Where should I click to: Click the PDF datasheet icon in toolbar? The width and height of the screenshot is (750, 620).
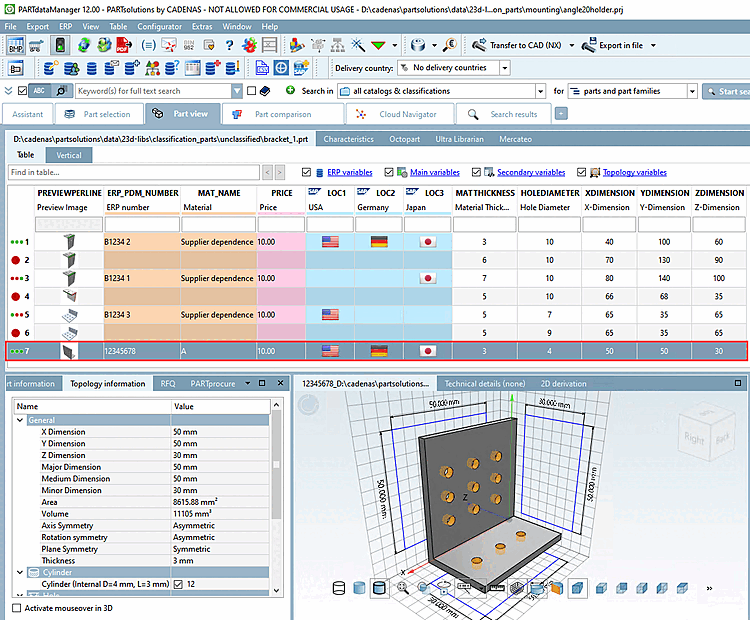[x=122, y=45]
